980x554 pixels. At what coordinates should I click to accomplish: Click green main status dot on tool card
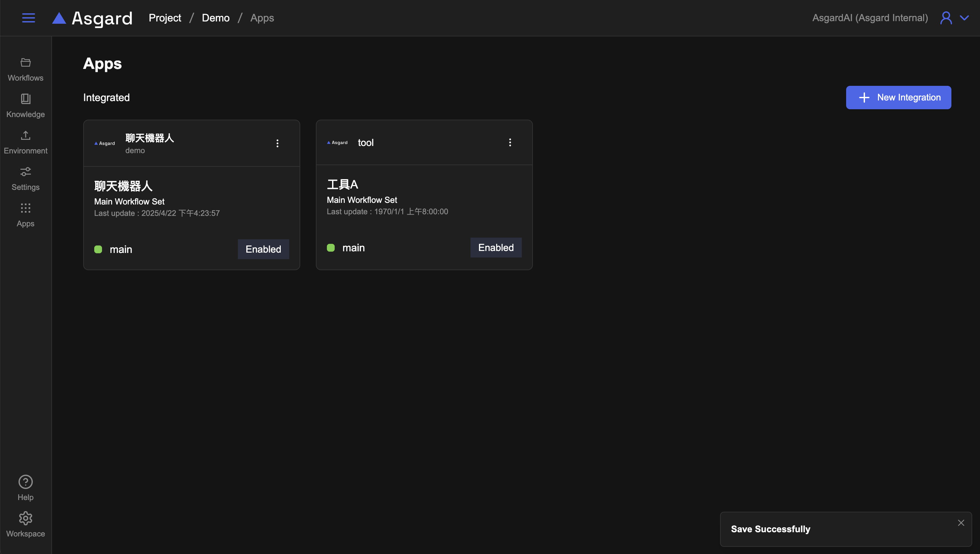330,248
